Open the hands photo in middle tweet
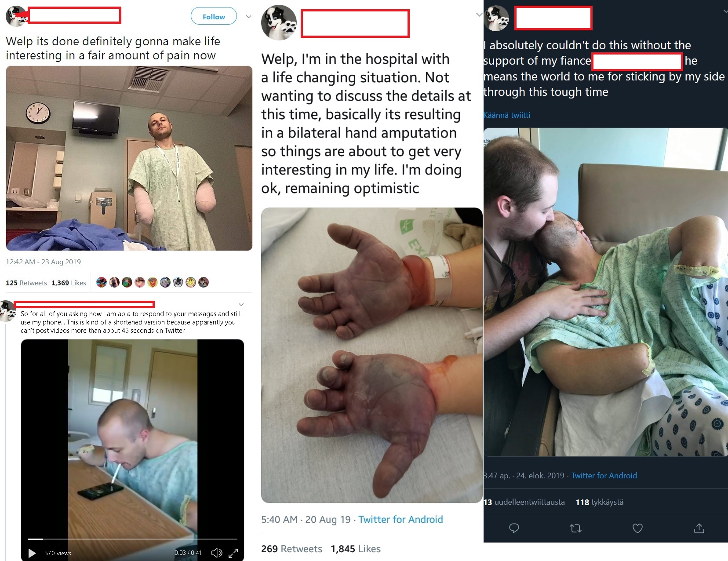 pyautogui.click(x=372, y=355)
